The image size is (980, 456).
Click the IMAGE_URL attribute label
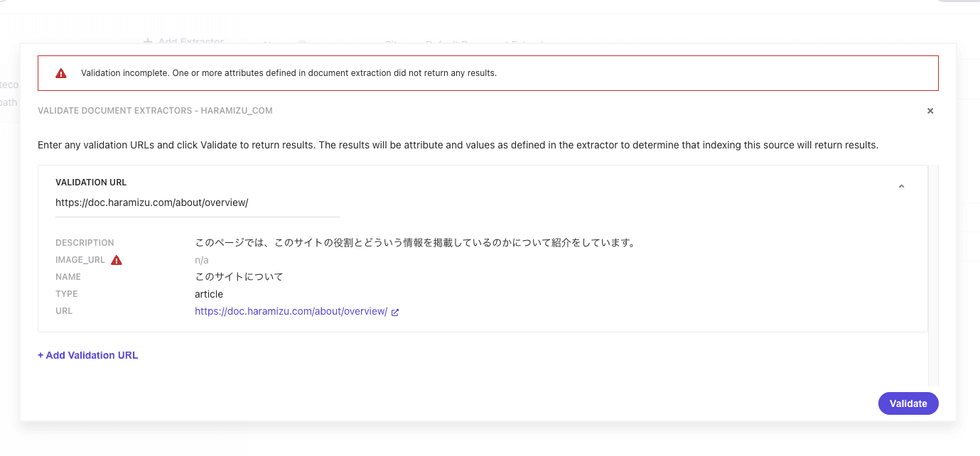pos(80,260)
